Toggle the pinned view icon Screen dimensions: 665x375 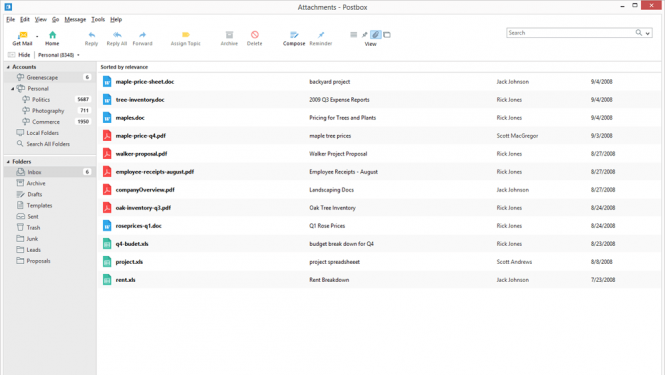pos(364,35)
